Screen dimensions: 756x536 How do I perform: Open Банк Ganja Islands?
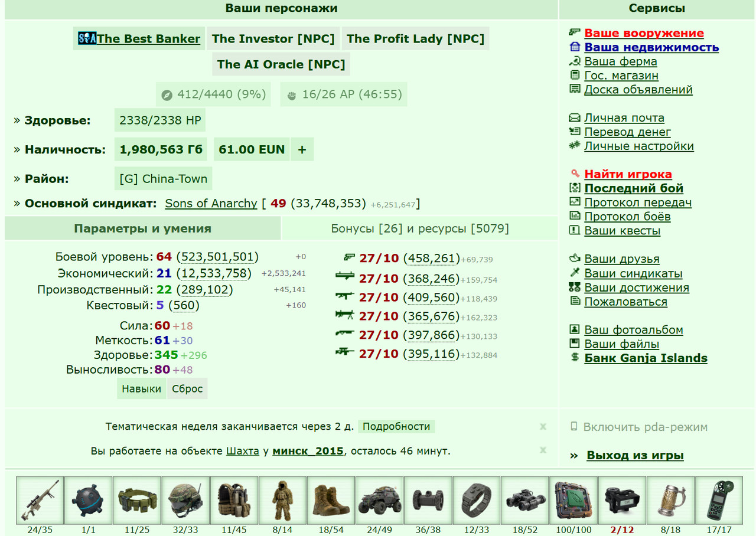click(646, 358)
